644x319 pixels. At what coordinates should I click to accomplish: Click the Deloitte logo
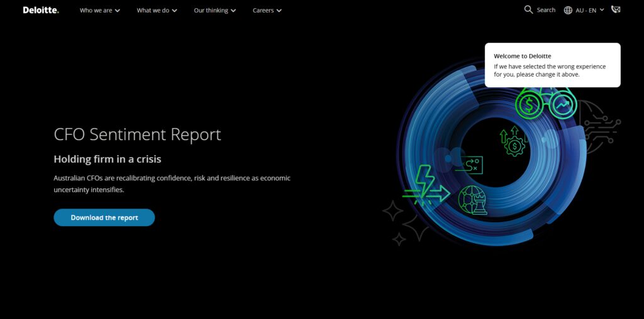pos(41,10)
